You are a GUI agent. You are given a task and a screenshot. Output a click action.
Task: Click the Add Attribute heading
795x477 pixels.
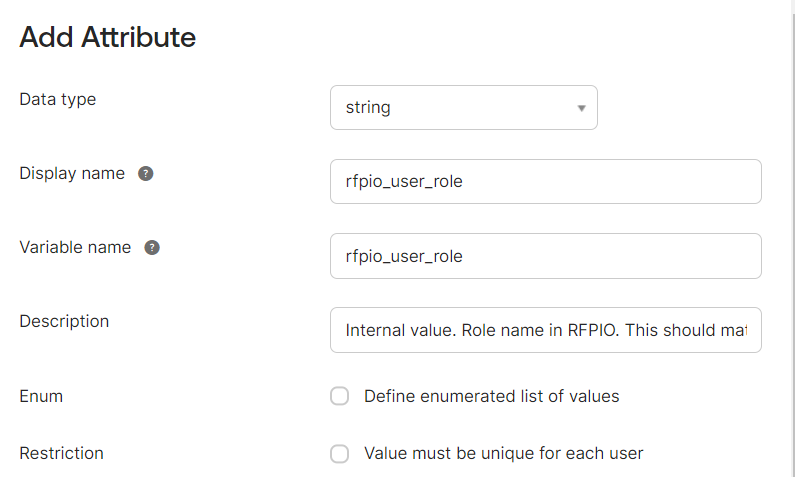click(107, 37)
